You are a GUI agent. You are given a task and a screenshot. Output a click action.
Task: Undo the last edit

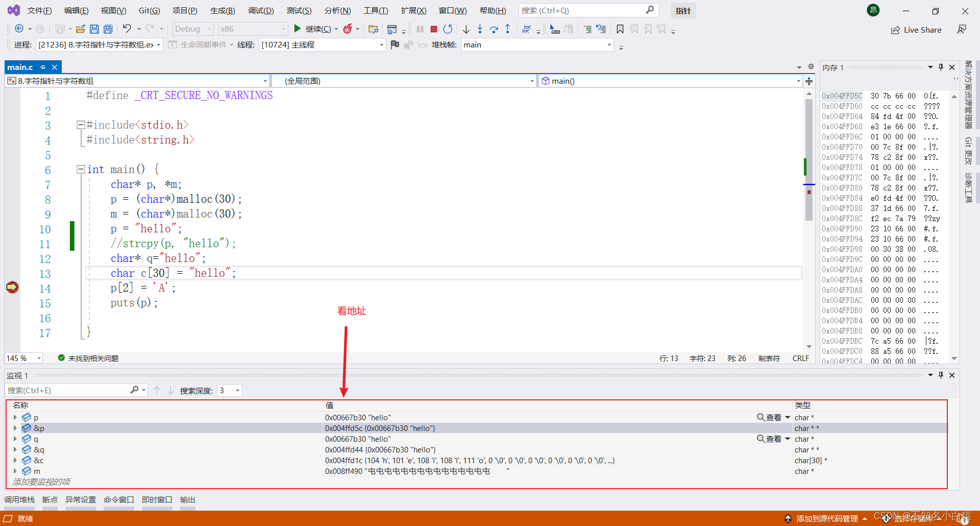[x=127, y=29]
